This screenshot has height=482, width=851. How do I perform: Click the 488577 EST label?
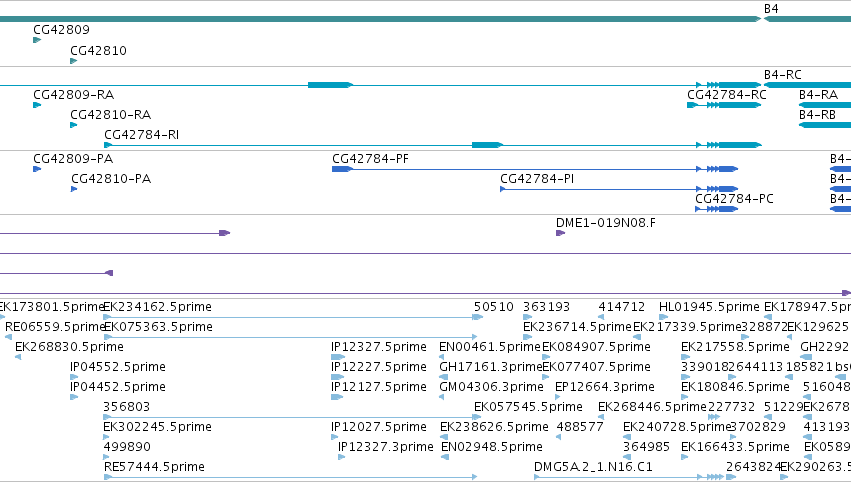coord(580,427)
